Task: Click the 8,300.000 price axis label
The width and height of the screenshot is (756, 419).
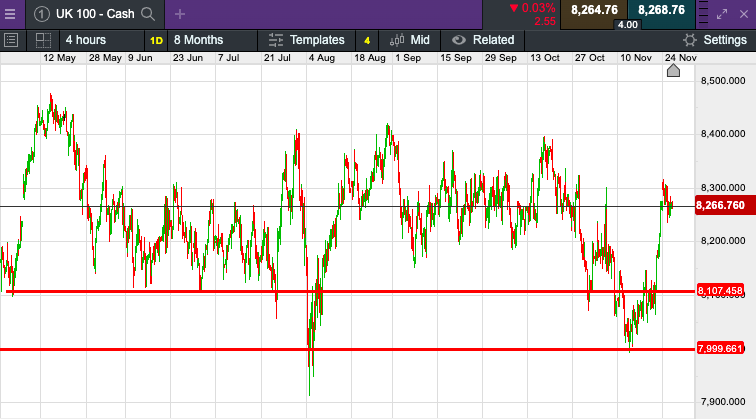Action: pos(723,188)
